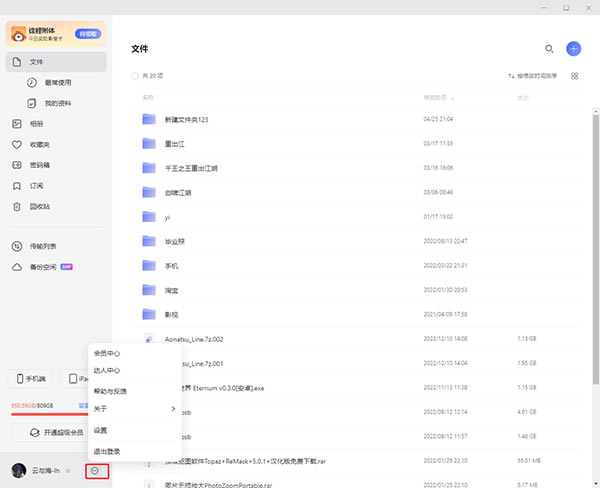The height and width of the screenshot is (488, 600).
Task: Expand the 关于 (About) submenu
Action: click(134, 409)
